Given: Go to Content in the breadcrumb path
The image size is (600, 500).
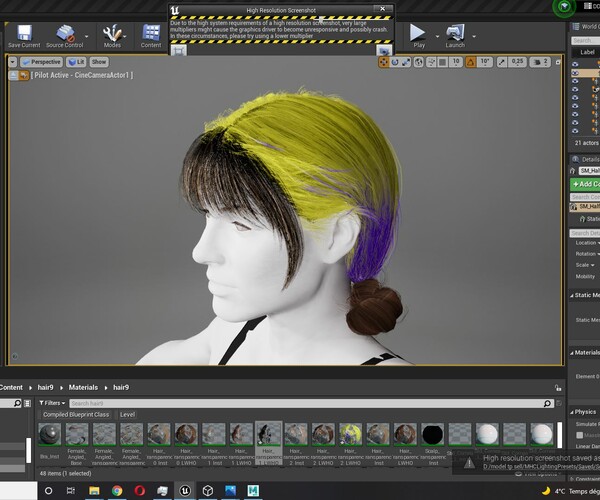Looking at the screenshot, I should (11, 388).
